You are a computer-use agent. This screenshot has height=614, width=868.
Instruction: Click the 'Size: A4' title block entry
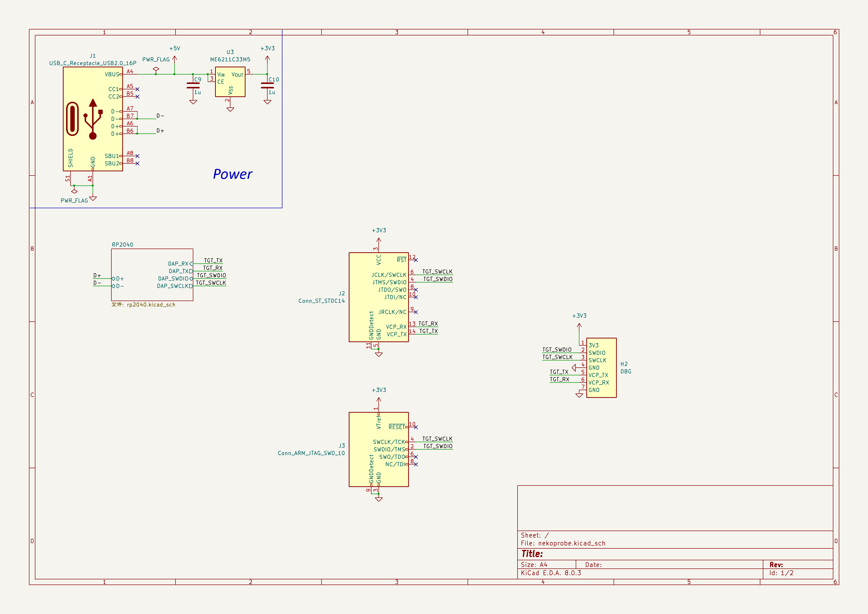pyautogui.click(x=534, y=565)
